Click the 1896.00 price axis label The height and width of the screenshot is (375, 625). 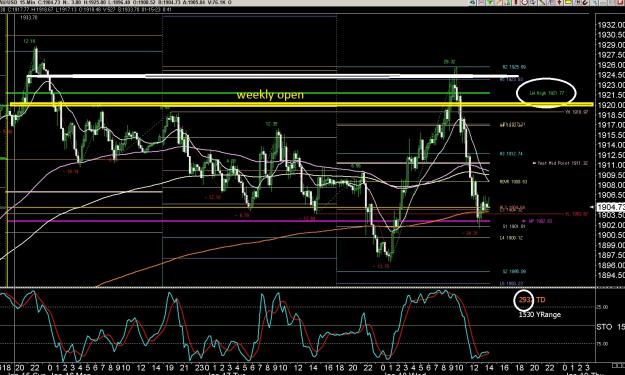click(x=610, y=265)
